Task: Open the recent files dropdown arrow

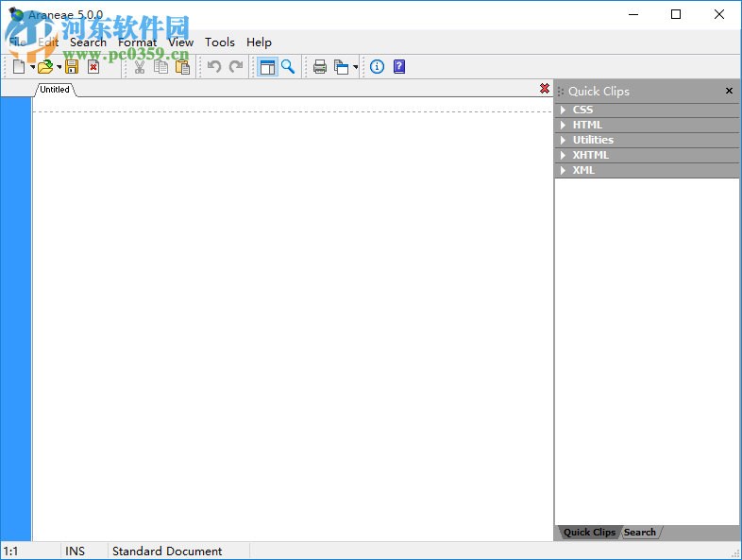Action: coord(59,67)
